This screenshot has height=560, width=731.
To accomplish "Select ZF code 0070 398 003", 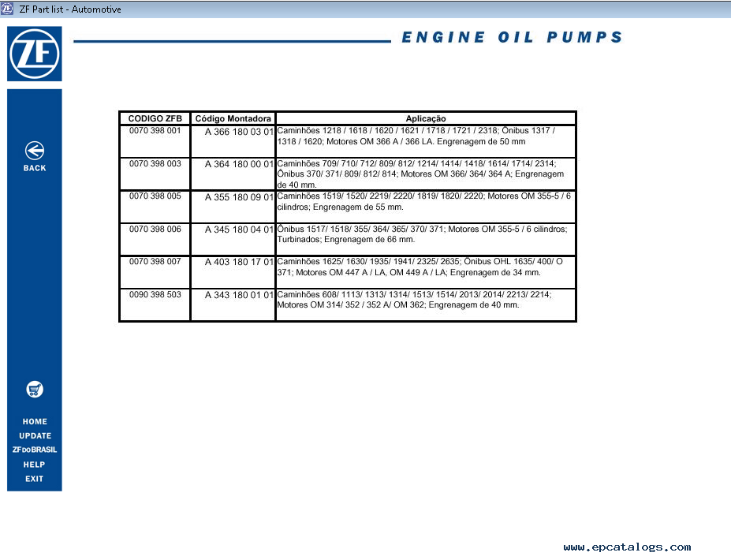I will click(155, 164).
